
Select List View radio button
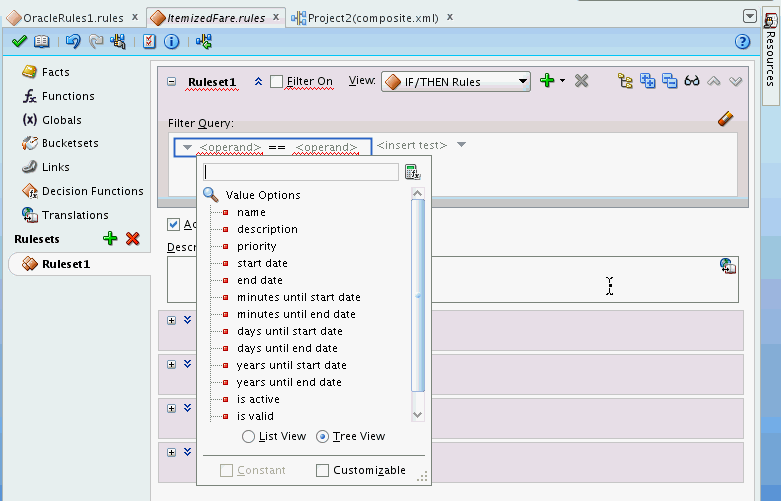pos(248,437)
